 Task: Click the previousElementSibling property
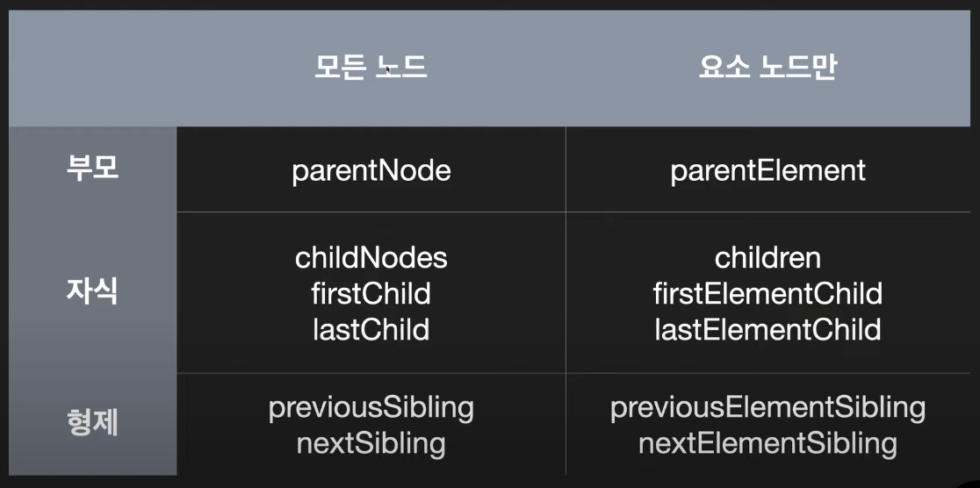pos(768,409)
